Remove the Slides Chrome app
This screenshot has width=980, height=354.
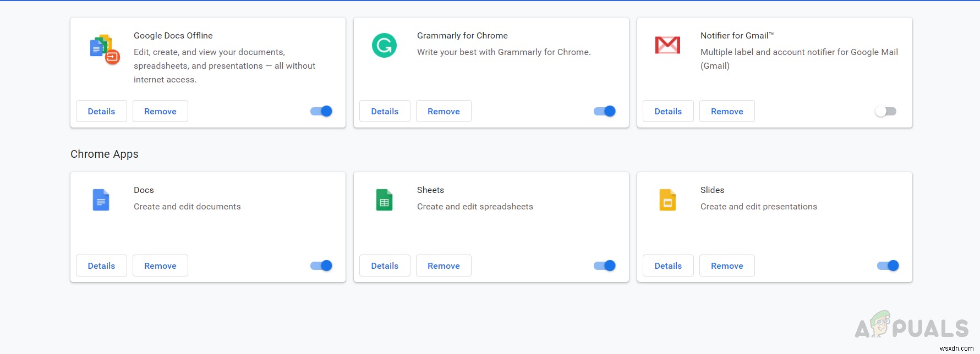[727, 265]
